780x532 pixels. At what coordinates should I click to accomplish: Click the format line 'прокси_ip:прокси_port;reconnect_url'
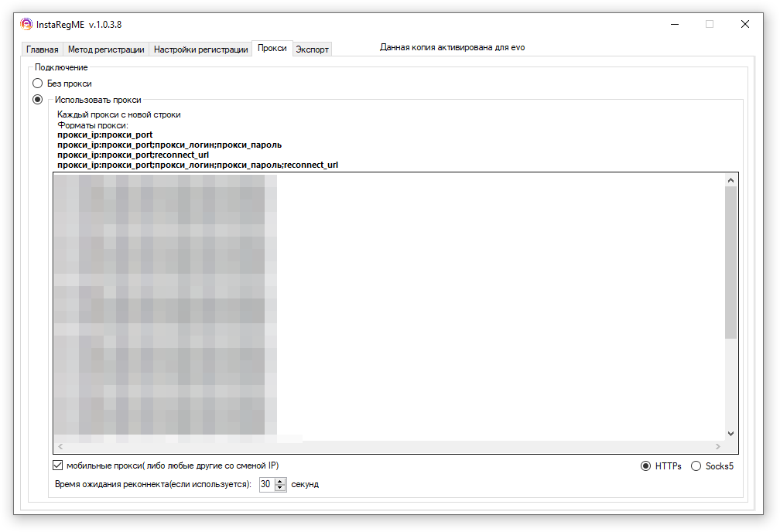(133, 155)
